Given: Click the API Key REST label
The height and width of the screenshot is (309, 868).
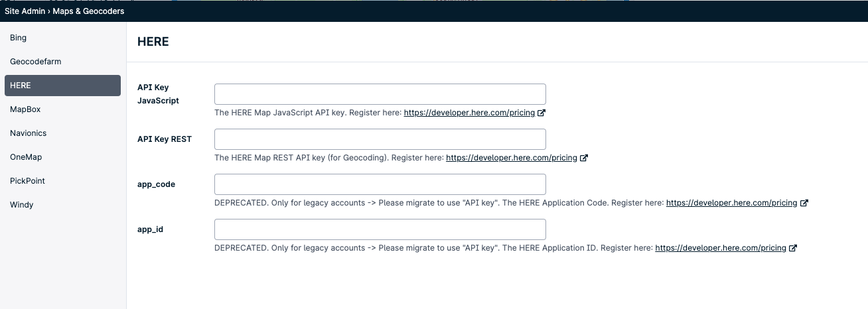Looking at the screenshot, I should coord(165,139).
